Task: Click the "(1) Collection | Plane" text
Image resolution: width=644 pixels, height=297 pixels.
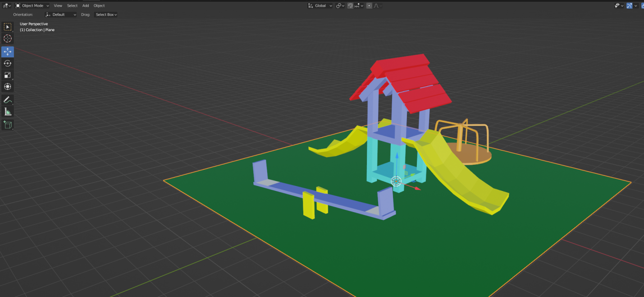Action: pos(37,30)
